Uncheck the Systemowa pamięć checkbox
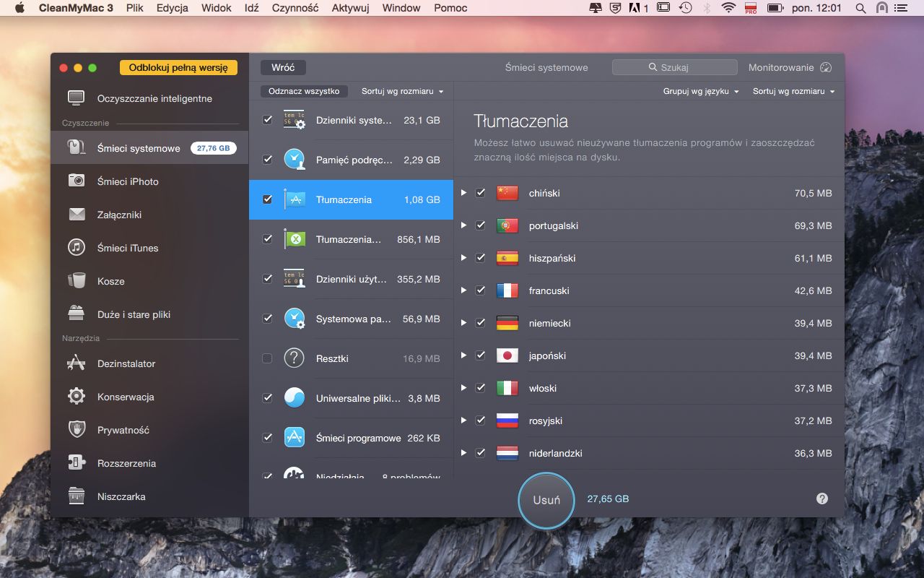This screenshot has height=578, width=924. pyautogui.click(x=267, y=319)
